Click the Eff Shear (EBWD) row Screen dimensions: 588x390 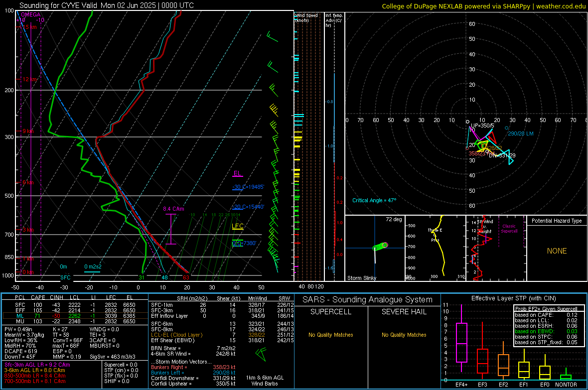[222, 340]
